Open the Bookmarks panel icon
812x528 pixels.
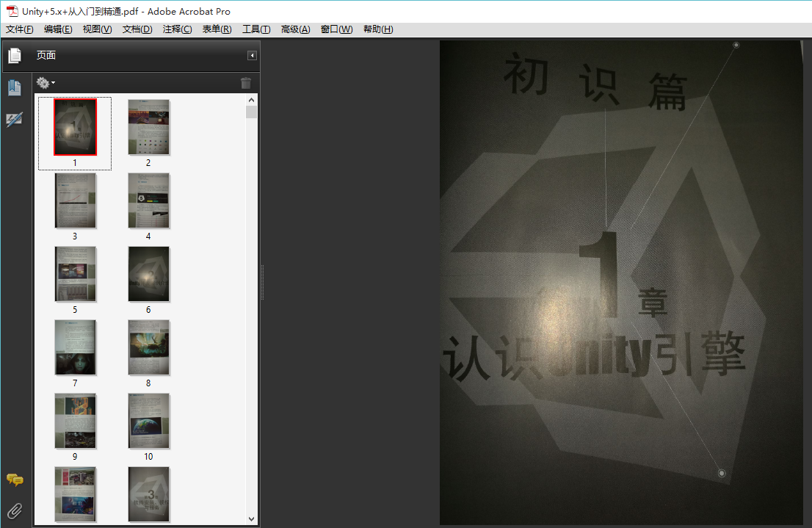(15, 87)
